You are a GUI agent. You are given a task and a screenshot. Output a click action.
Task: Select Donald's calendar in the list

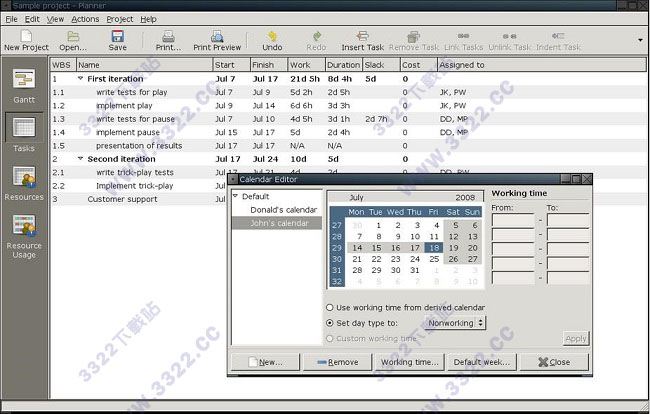click(284, 210)
